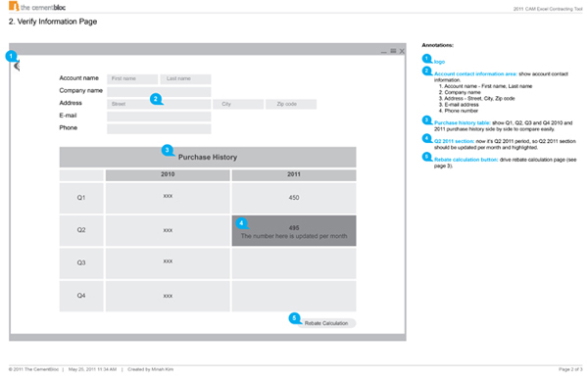The height and width of the screenshot is (380, 588).
Task: Click 'Created by Minah Kim' footer text
Action: tap(150, 369)
